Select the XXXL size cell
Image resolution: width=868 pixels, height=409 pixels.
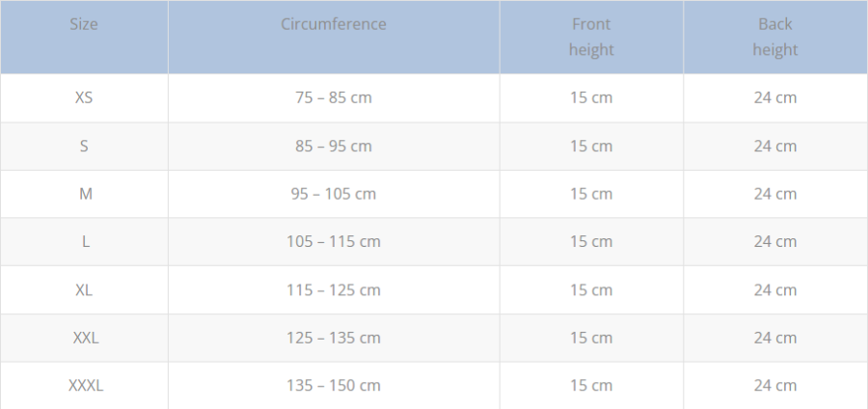pyautogui.click(x=84, y=386)
